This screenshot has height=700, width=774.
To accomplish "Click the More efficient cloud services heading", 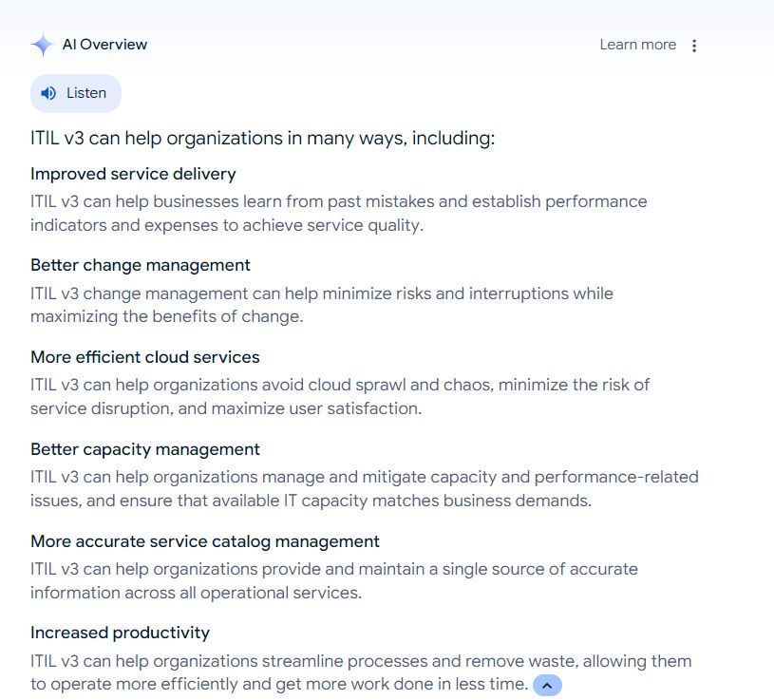I will pyautogui.click(x=144, y=357).
